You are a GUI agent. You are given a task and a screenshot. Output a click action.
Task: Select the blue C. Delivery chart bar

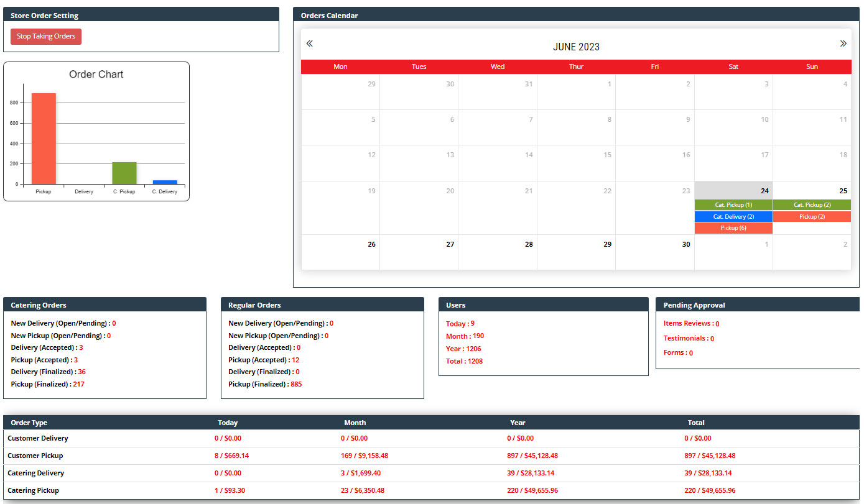165,182
